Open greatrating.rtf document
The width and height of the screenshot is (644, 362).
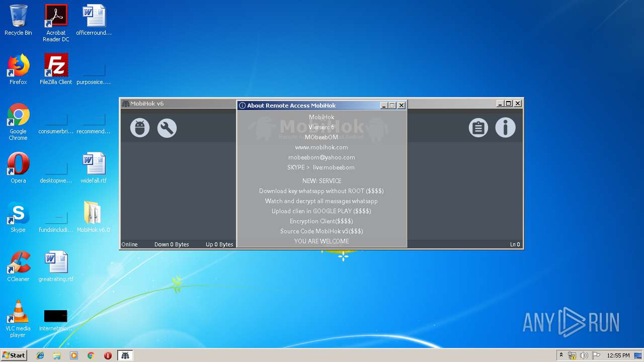pos(56,266)
